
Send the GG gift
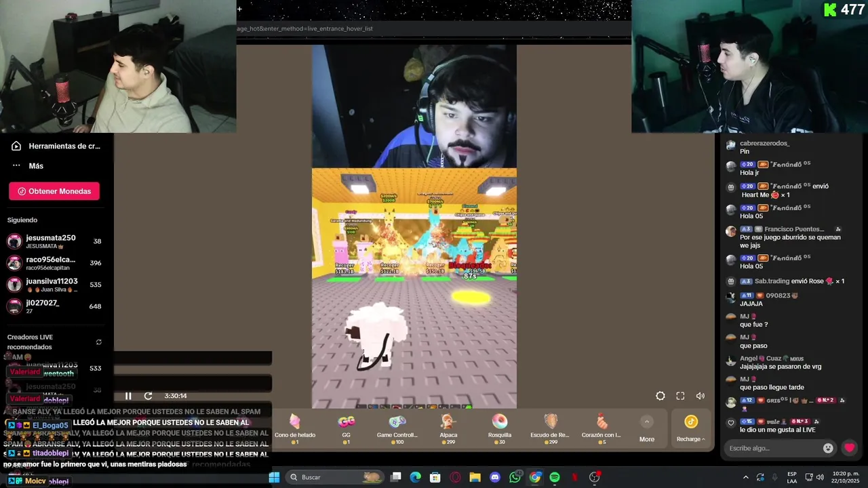point(346,429)
